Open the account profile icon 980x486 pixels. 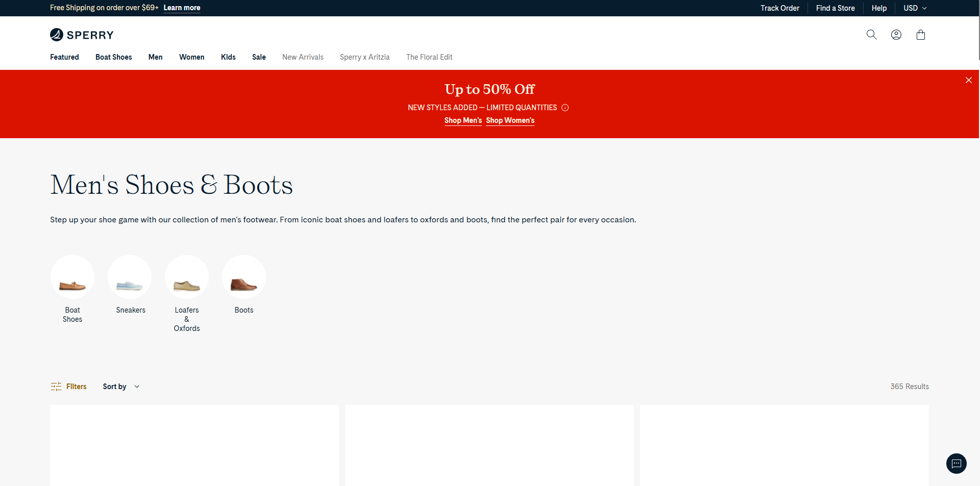pyautogui.click(x=896, y=35)
